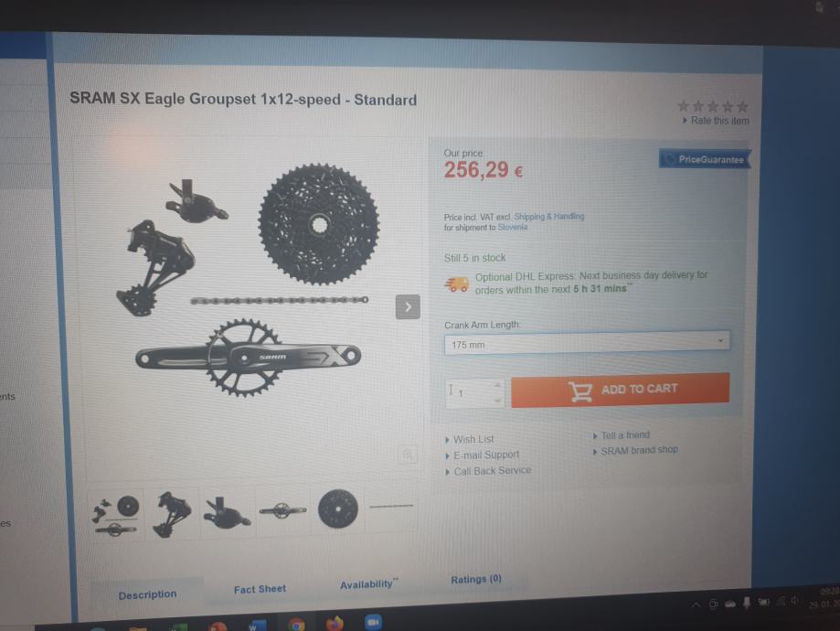The height and width of the screenshot is (631, 840).
Task: Open the Shipping & Handling link
Action: [548, 217]
